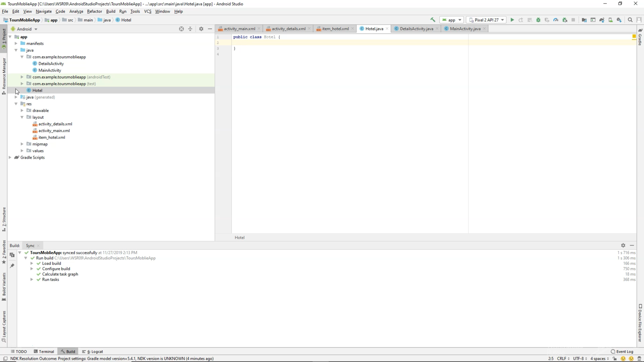This screenshot has height=362, width=644.
Task: Open Terminal tool window
Action: coord(44,351)
